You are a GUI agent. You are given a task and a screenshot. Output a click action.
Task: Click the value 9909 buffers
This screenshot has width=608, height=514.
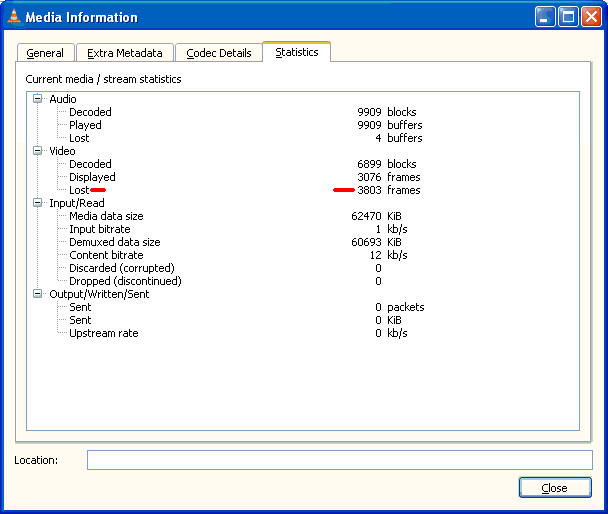(389, 125)
